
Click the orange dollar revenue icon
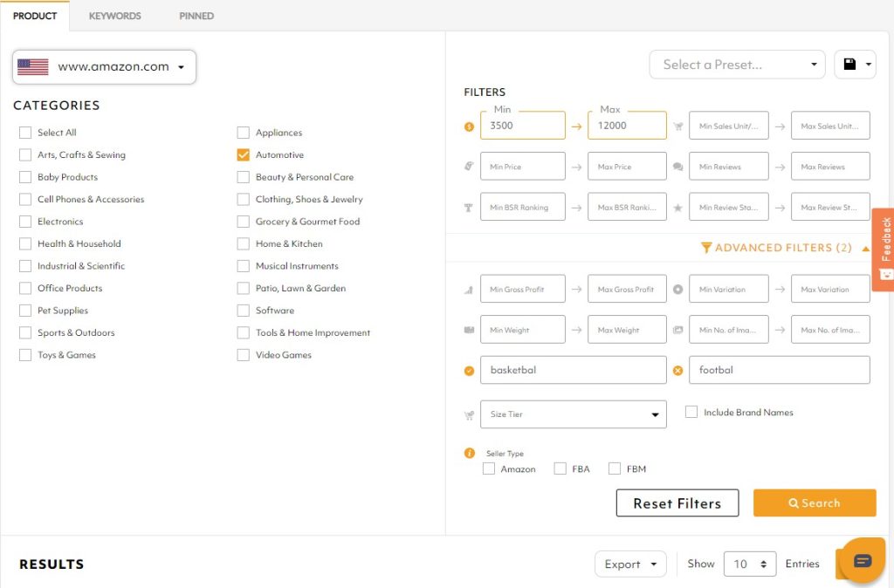click(470, 126)
